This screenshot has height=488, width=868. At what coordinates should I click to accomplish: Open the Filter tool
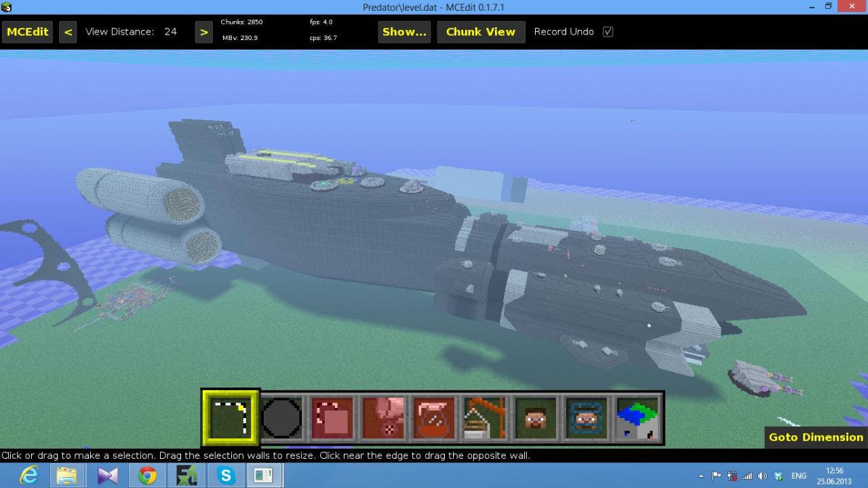pos(433,417)
